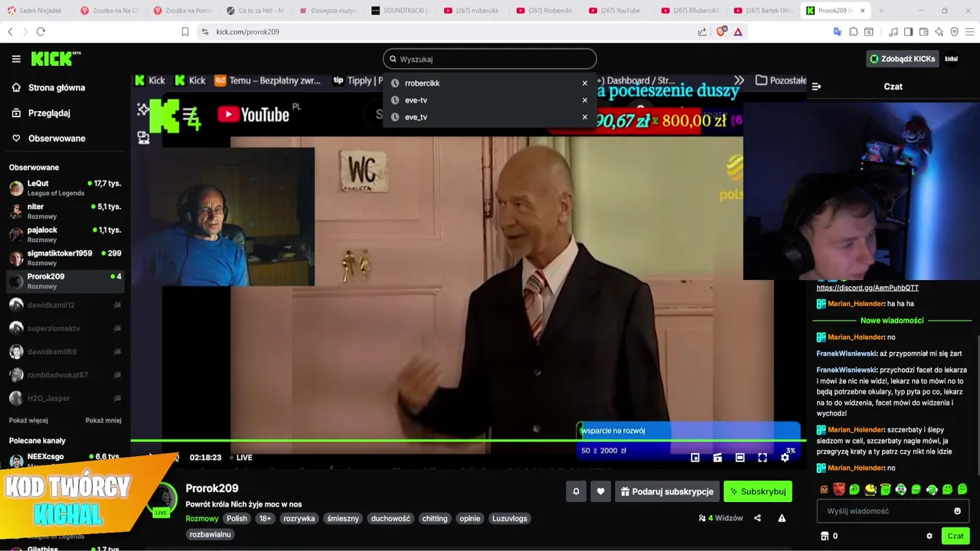Image resolution: width=980 pixels, height=551 pixels.
Task: Open the sigmatiktoker1959 followed channel
Action: coord(65,258)
